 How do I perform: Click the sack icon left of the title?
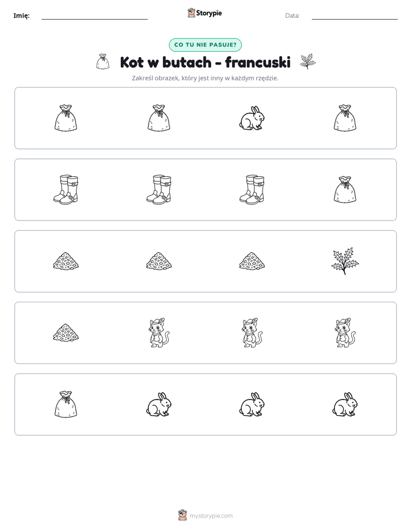pyautogui.click(x=102, y=62)
